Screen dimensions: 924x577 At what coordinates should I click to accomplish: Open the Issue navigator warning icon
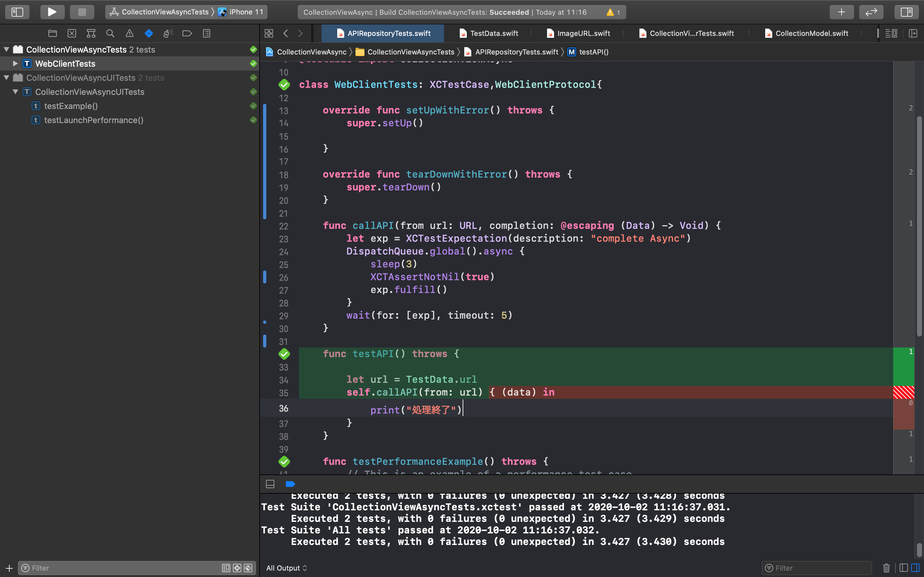click(x=129, y=34)
